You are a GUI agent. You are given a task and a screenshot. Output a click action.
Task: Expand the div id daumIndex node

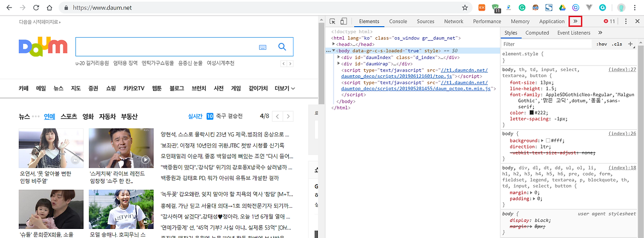tap(339, 57)
